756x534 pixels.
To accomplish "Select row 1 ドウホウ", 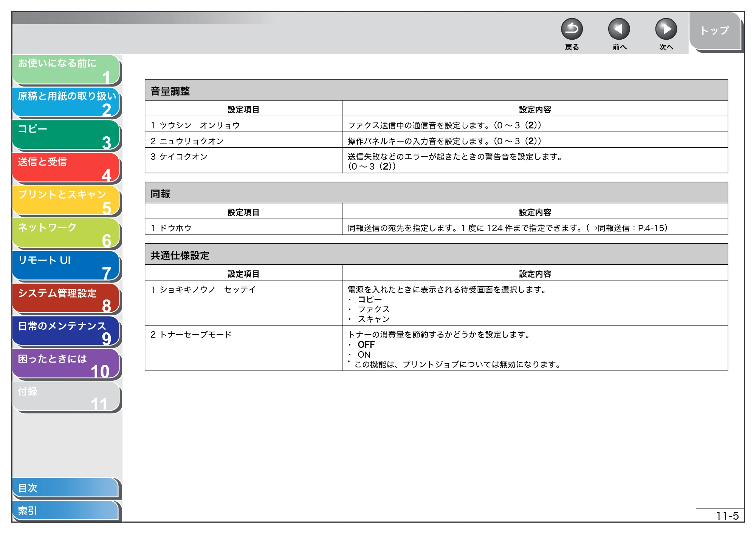I will point(436,227).
